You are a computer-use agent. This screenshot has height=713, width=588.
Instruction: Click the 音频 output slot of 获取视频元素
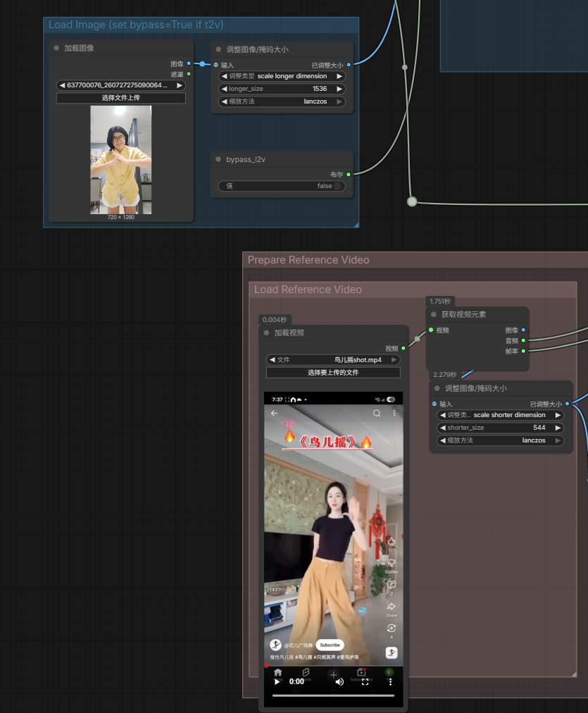tap(523, 340)
